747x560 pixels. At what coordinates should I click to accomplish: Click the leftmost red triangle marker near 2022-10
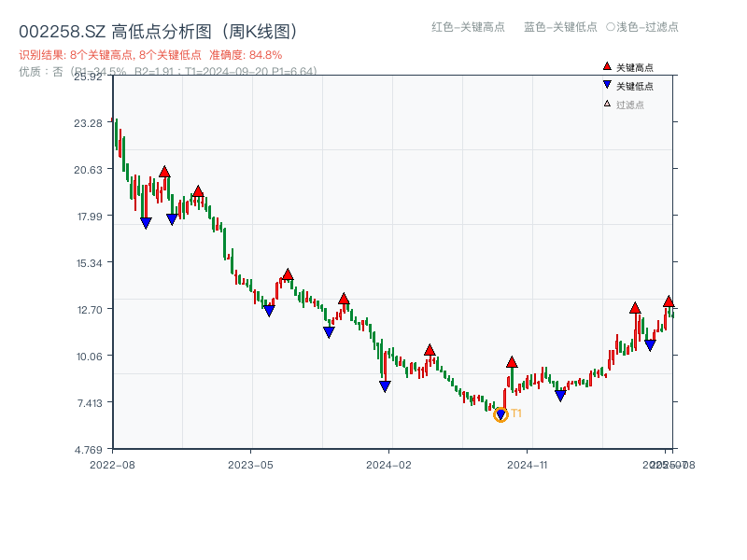click(x=165, y=171)
